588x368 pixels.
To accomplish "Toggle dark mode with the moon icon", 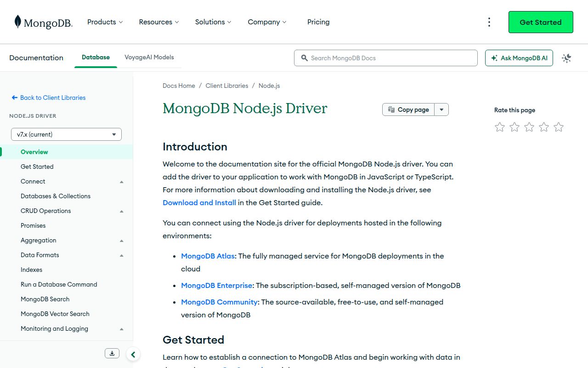I will (566, 58).
